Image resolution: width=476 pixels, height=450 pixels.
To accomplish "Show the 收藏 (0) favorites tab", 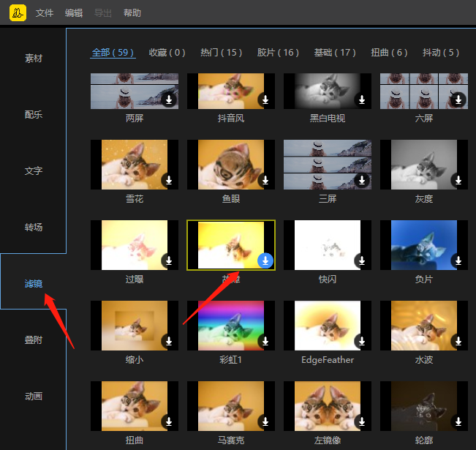I will 167,53.
